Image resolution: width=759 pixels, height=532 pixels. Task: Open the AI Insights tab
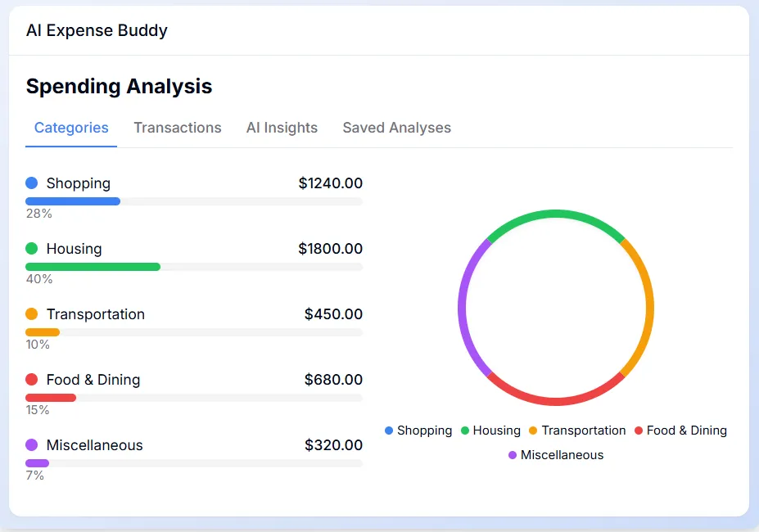(282, 128)
